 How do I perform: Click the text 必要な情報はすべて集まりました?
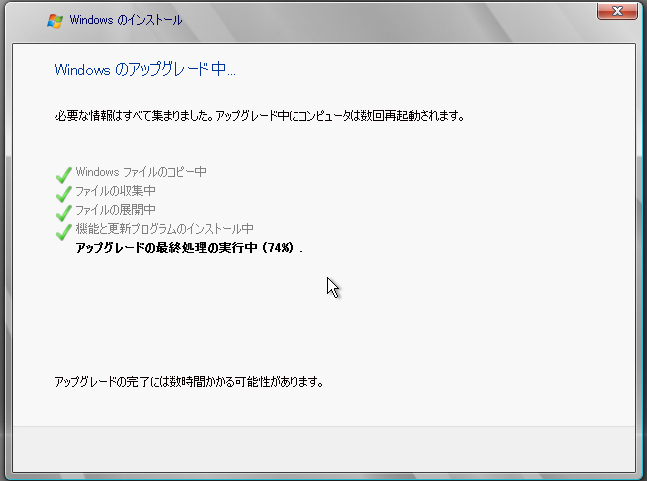(134, 116)
